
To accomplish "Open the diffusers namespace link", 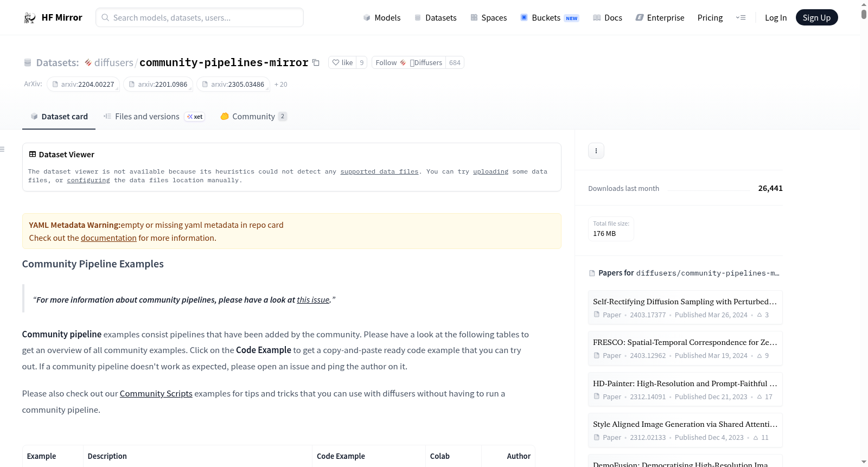I will 113,63.
